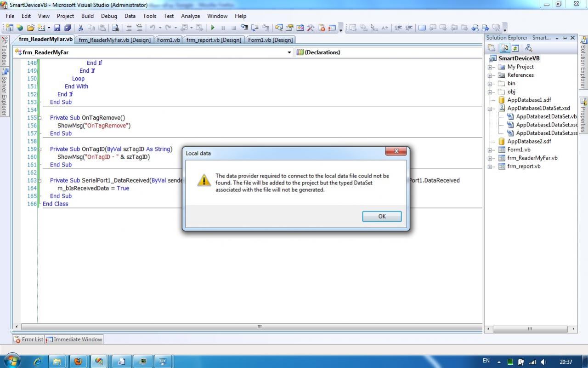Image resolution: width=588 pixels, height=368 pixels.
Task: Click the Copy toolbar icon
Action: click(91, 28)
